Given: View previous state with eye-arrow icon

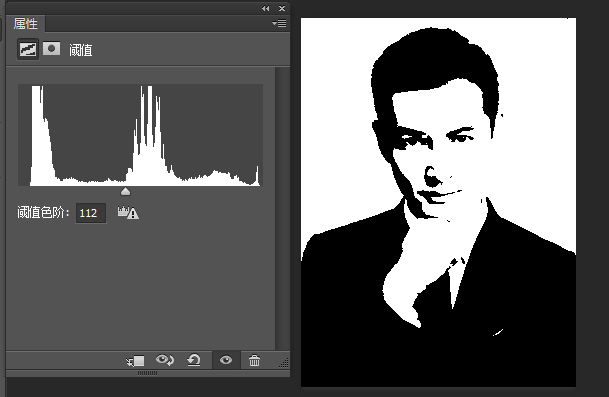Looking at the screenshot, I should (165, 360).
